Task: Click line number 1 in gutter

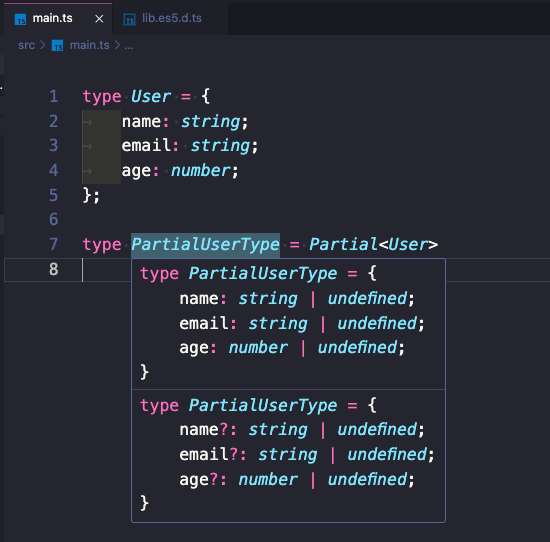Action: pyautogui.click(x=53, y=96)
